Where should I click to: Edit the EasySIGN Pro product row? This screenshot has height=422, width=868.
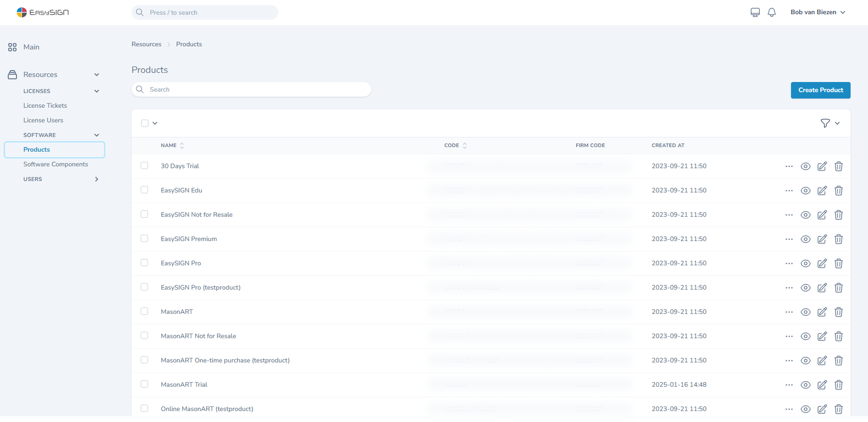(822, 263)
